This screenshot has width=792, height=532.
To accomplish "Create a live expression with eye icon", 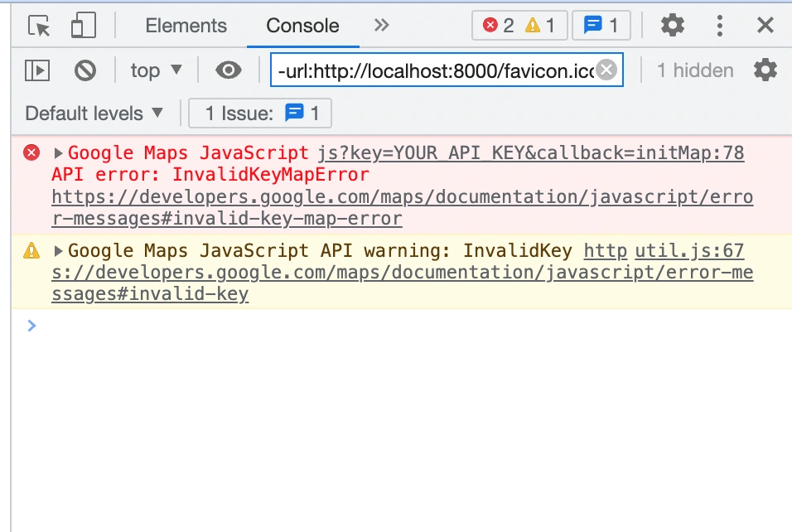I will (229, 70).
